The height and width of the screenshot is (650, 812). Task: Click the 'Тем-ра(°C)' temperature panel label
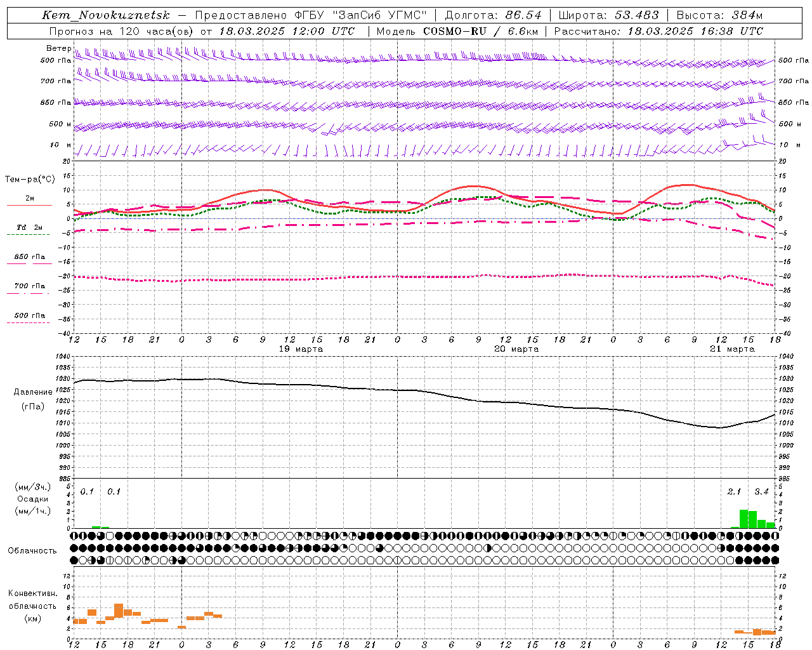tap(30, 179)
